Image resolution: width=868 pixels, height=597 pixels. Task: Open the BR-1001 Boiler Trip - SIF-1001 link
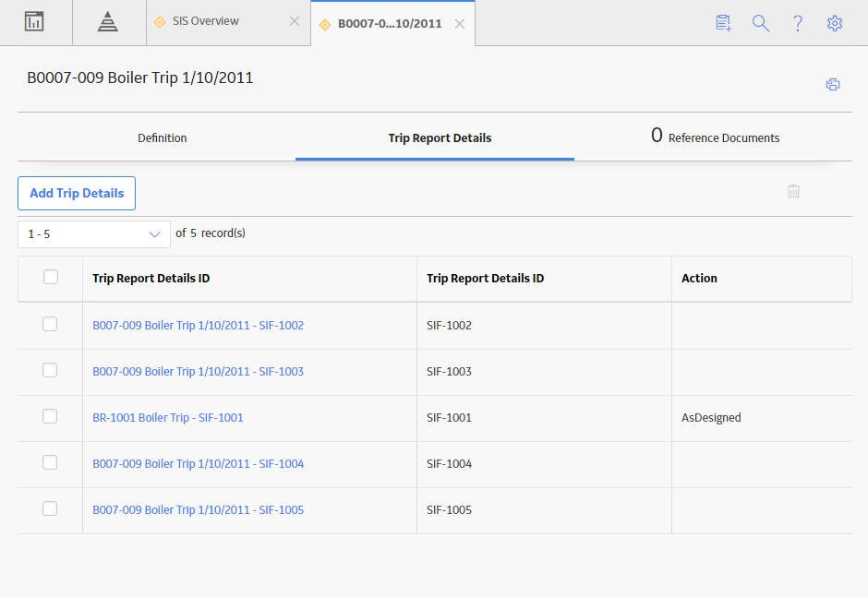(x=168, y=418)
